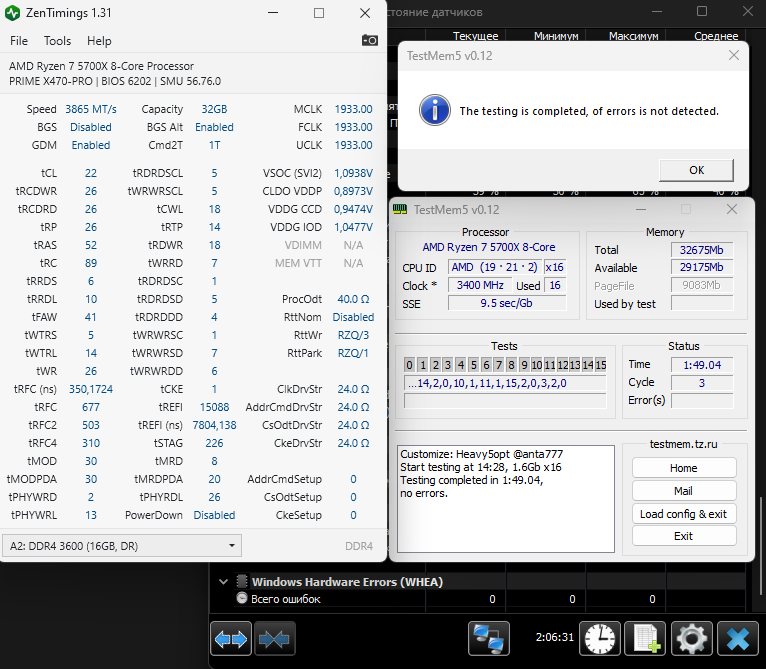
Task: Open the File menu in ZenTimings
Action: tap(19, 41)
